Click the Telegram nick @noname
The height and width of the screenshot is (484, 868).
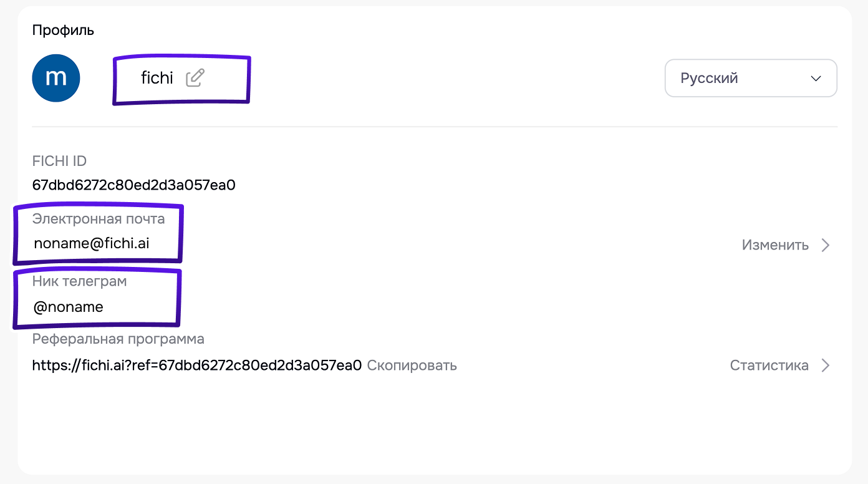point(69,307)
